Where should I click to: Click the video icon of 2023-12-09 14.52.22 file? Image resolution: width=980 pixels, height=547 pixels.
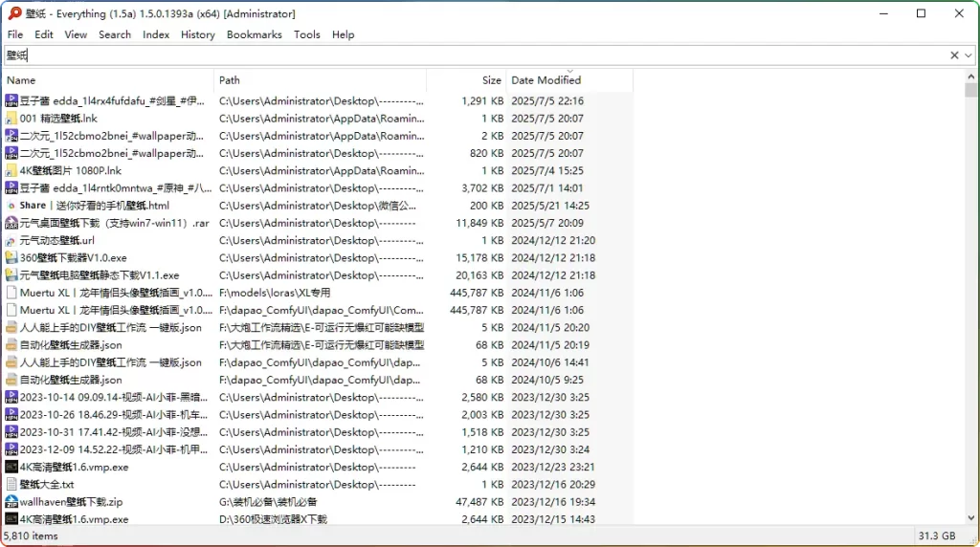click(11, 449)
